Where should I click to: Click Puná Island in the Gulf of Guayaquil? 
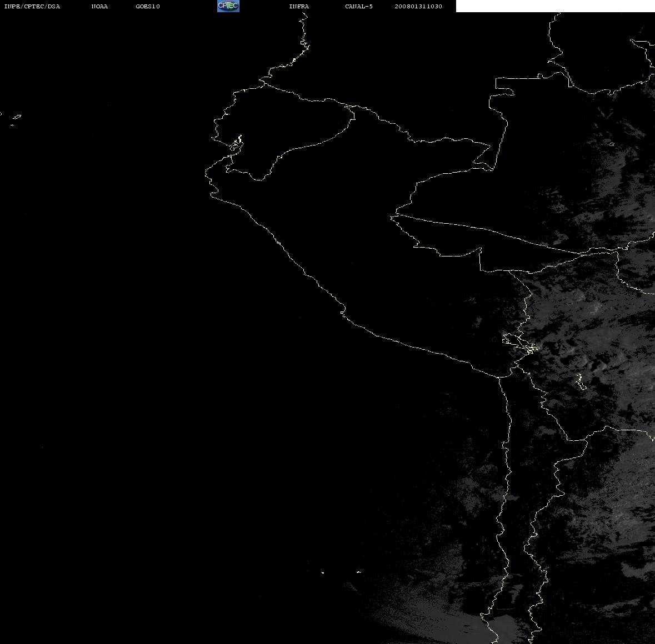pyautogui.click(x=236, y=145)
